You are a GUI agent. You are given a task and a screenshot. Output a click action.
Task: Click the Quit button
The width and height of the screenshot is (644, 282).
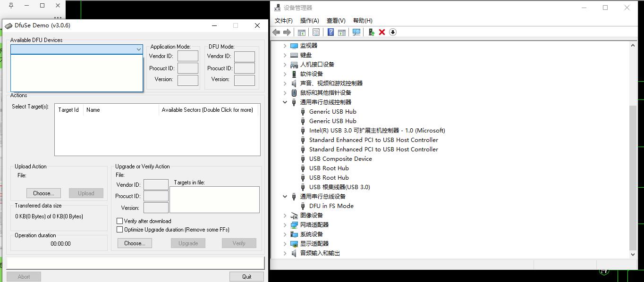pyautogui.click(x=246, y=276)
